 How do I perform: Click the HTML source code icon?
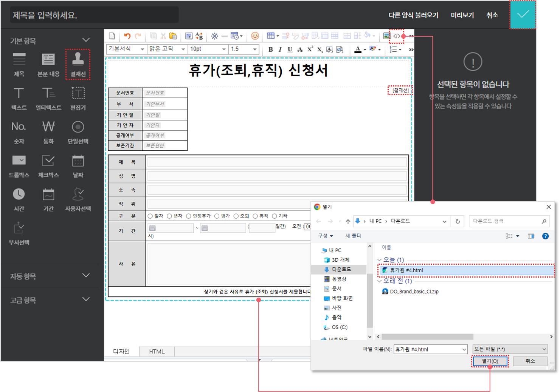click(x=397, y=36)
